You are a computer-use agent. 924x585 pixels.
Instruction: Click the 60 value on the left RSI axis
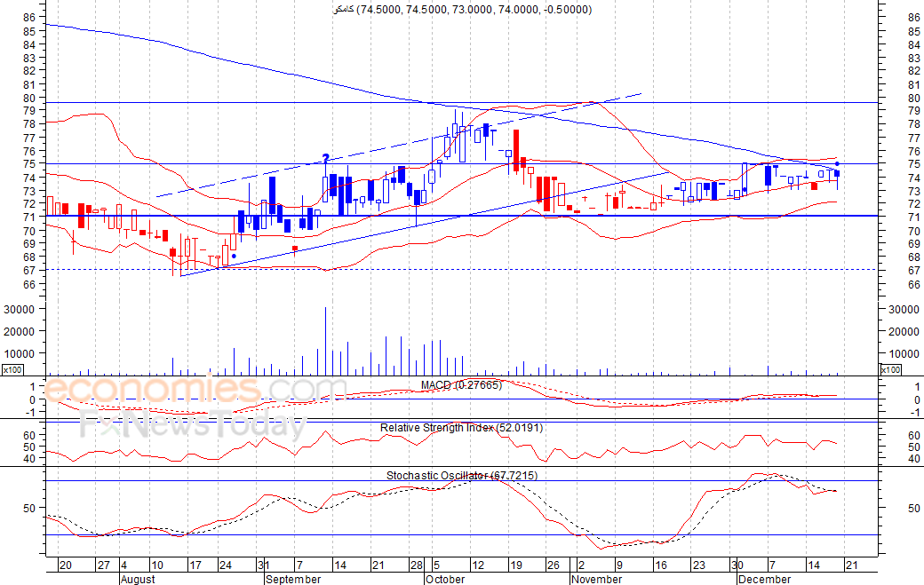[29, 436]
